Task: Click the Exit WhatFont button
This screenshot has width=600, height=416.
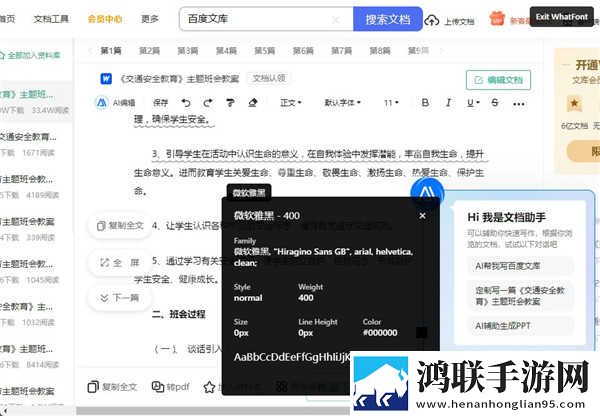Action: [562, 17]
